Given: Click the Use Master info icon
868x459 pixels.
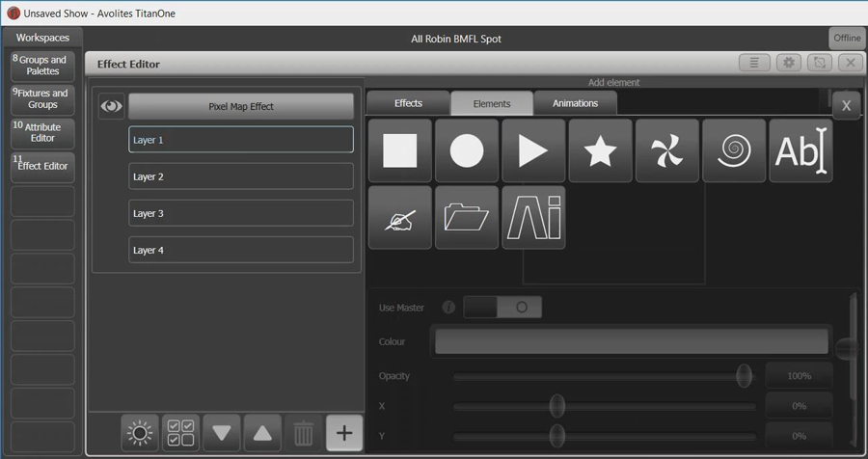Looking at the screenshot, I should 448,308.
